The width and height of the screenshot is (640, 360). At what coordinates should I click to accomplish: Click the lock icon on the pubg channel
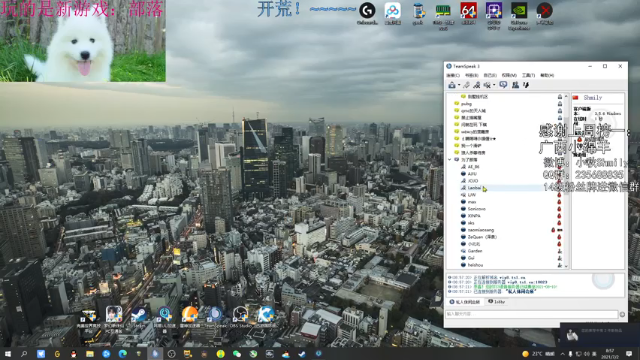click(560, 104)
